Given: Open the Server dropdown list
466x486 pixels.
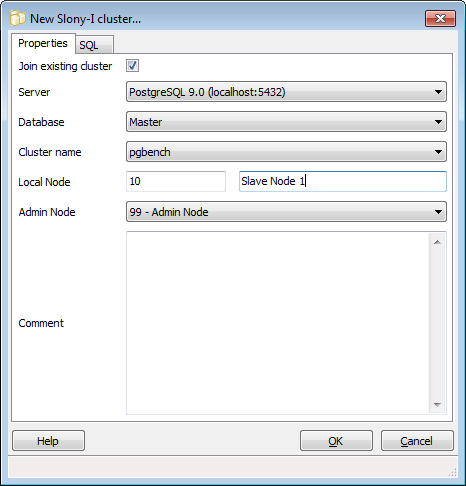Looking at the screenshot, I should pyautogui.click(x=286, y=92).
